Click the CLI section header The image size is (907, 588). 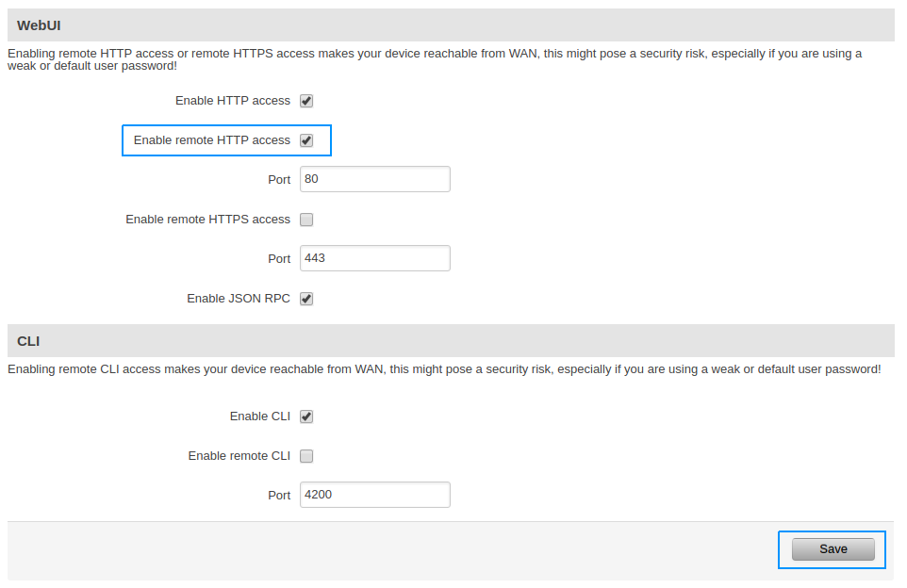(28, 341)
